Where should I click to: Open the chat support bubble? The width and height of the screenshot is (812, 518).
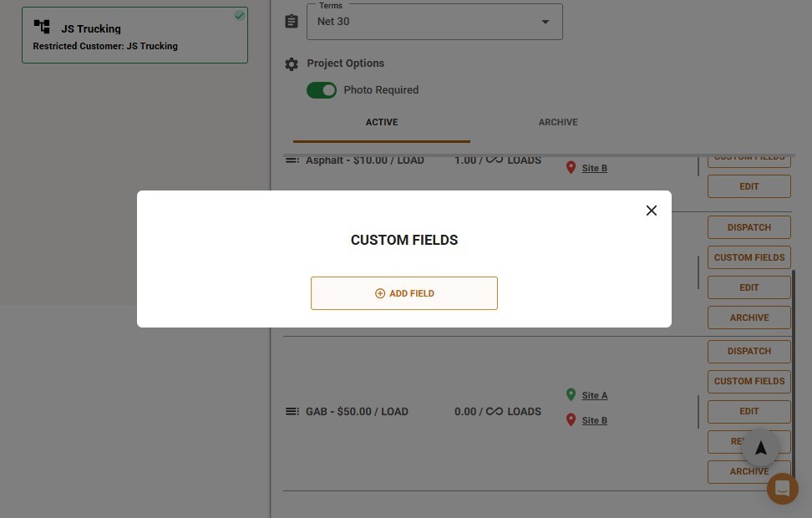(783, 489)
